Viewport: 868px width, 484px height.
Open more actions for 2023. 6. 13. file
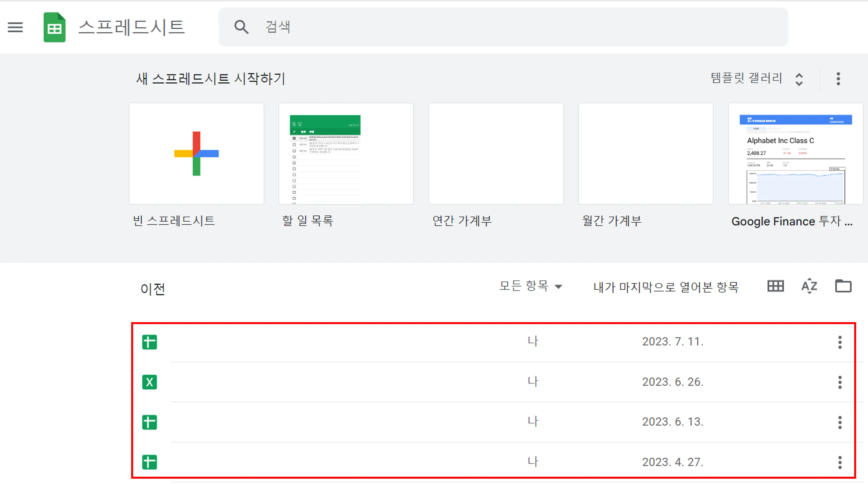[x=840, y=422]
